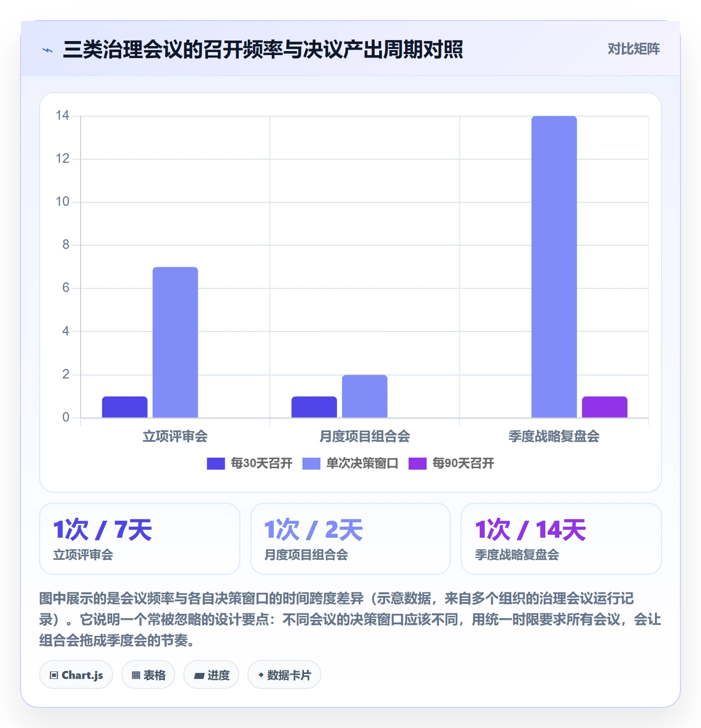Screen dimensions: 701x728
Task: Click the diamond icon in the 数据卡片 chip
Action: (261, 675)
